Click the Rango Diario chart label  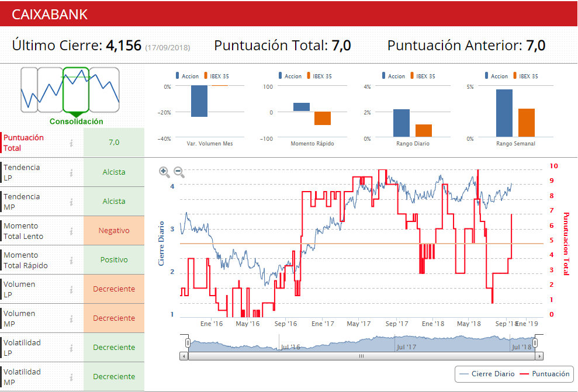point(413,144)
